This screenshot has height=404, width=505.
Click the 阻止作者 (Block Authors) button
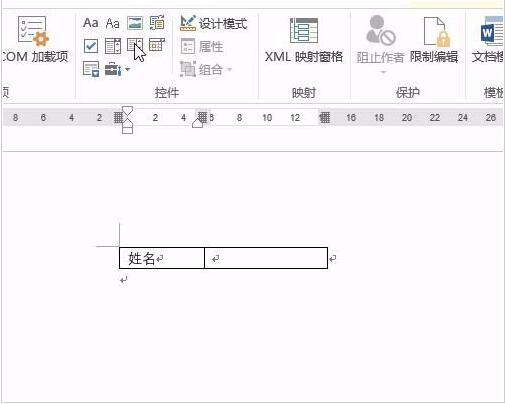click(380, 43)
